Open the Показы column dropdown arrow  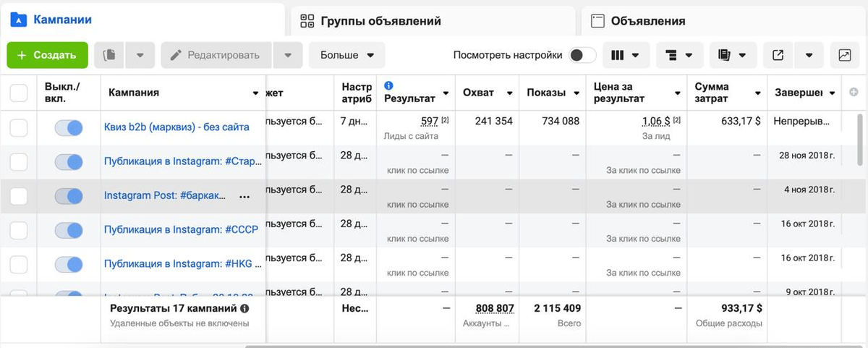[x=576, y=93]
